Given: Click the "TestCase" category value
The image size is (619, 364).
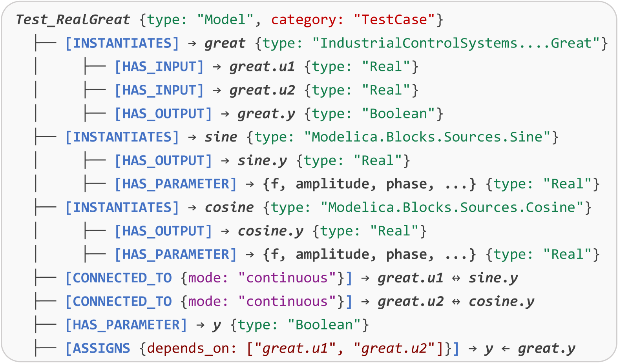Looking at the screenshot, I should point(394,20).
